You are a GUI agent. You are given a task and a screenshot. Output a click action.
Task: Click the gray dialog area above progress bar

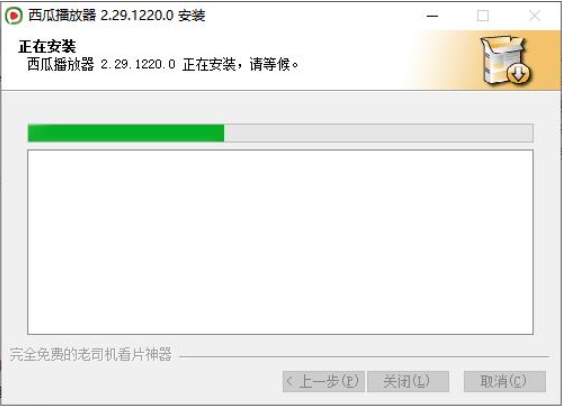coord(280,108)
